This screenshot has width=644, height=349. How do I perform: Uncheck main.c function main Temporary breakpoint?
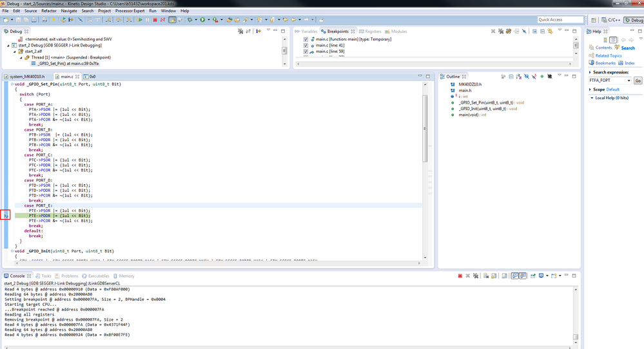[306, 39]
